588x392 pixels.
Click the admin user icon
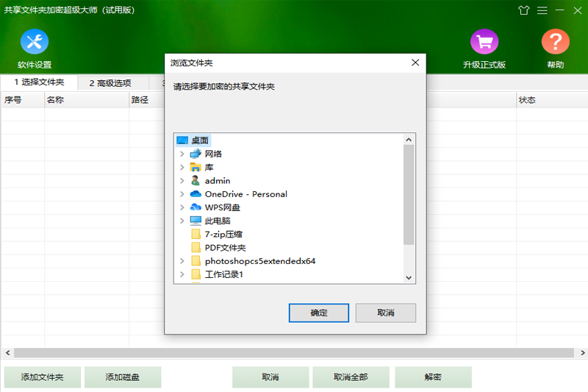pyautogui.click(x=196, y=180)
